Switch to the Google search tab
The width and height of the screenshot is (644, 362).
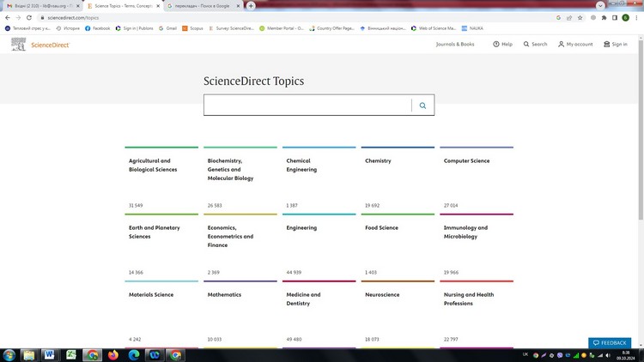[204, 6]
